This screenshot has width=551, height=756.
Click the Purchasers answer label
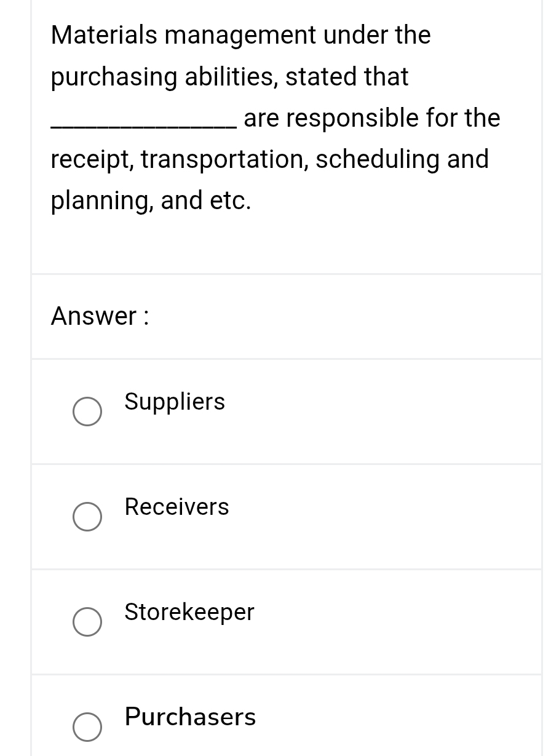coord(189,717)
